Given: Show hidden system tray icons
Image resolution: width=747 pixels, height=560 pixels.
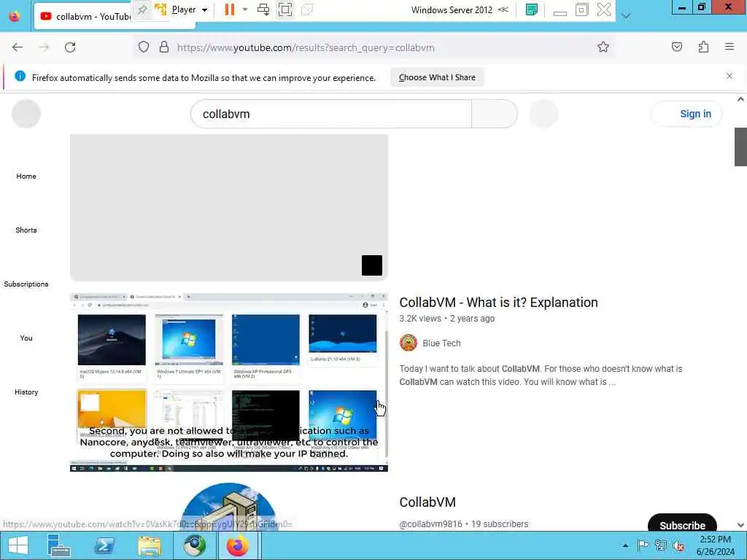Looking at the screenshot, I should (x=625, y=545).
